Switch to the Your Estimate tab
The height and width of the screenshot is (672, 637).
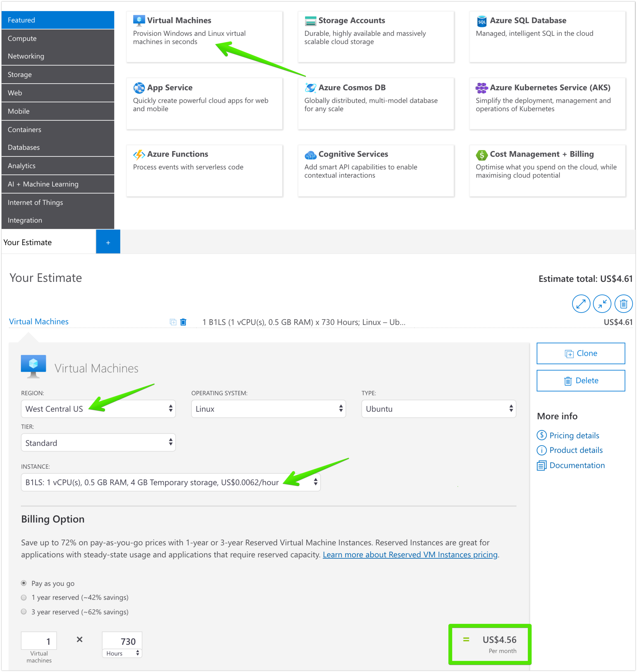[x=49, y=242]
